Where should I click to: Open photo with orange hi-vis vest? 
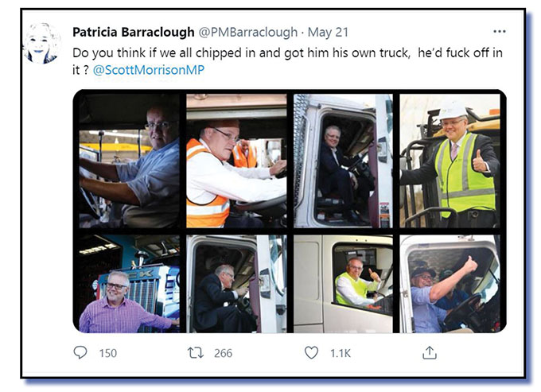(x=236, y=161)
